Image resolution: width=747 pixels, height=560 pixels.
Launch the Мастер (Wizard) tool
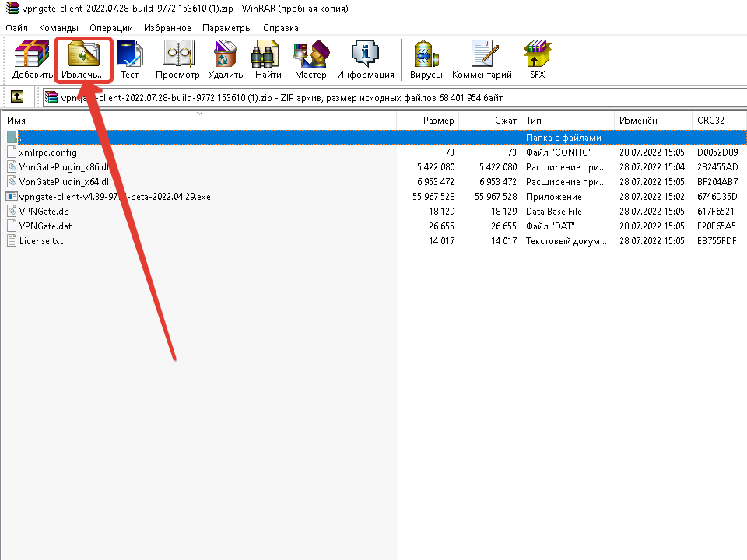click(311, 54)
